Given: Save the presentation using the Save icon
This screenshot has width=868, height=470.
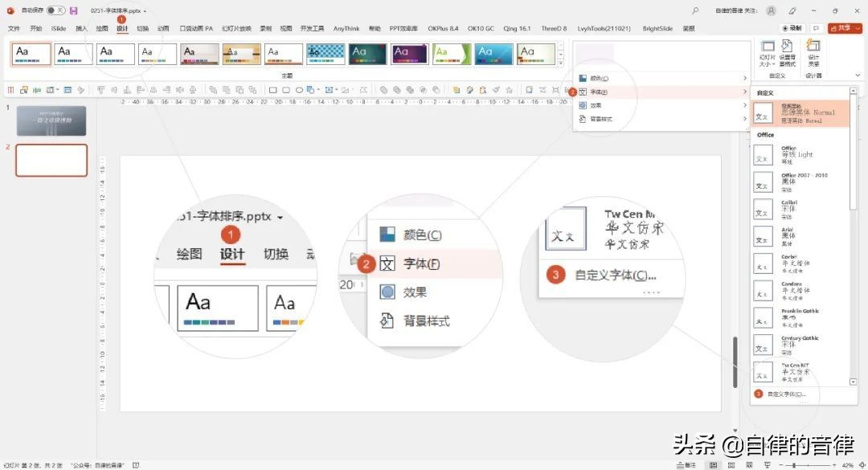Looking at the screenshot, I should [x=75, y=10].
